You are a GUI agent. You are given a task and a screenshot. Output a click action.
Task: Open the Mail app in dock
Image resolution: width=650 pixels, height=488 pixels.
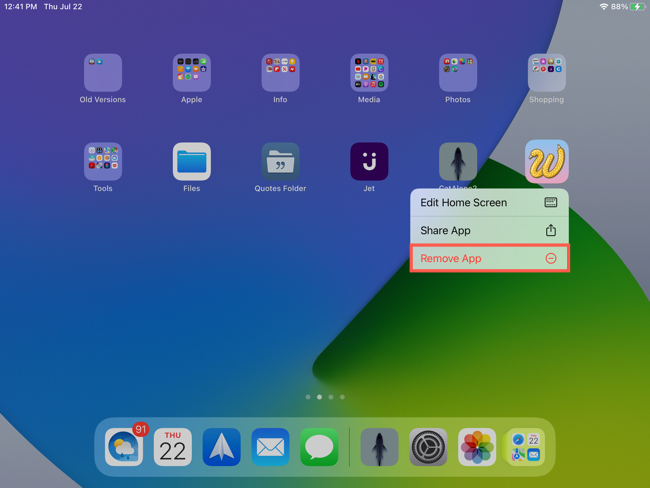click(270, 447)
